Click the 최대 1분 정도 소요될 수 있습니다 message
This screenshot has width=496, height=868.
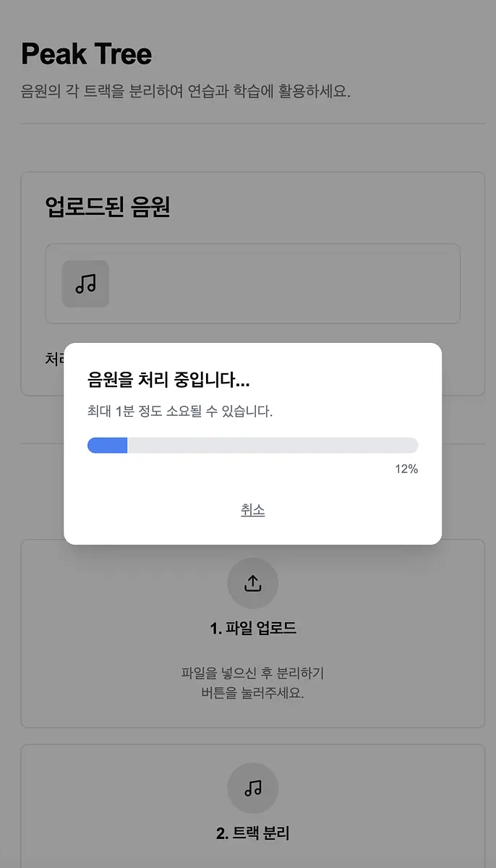180,412
